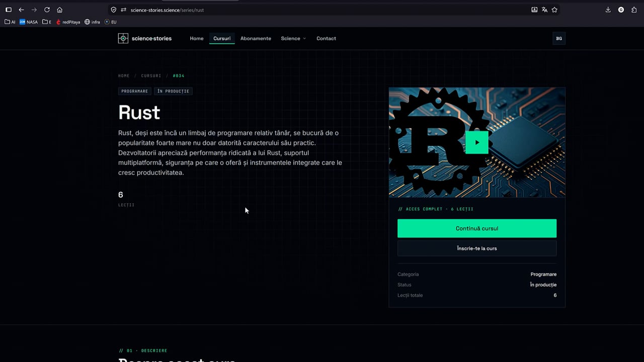This screenshot has width=644, height=362.
Task: Open the E bookmarks folder
Action: pos(47,22)
